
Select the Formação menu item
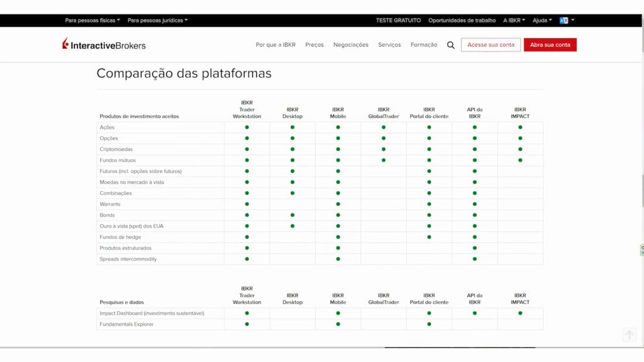tap(424, 45)
